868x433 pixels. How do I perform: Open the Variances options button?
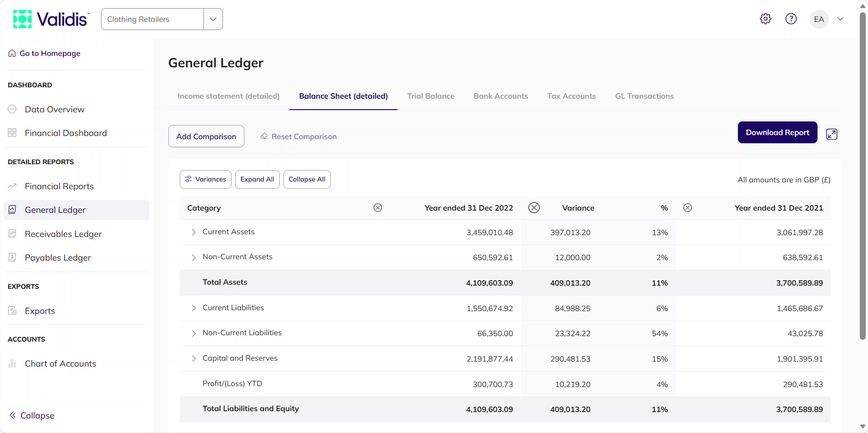tap(206, 179)
